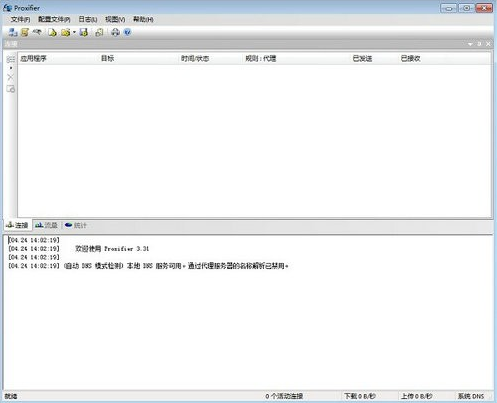
Task: Open the connections panel dropdown arrow
Action: tap(470, 44)
